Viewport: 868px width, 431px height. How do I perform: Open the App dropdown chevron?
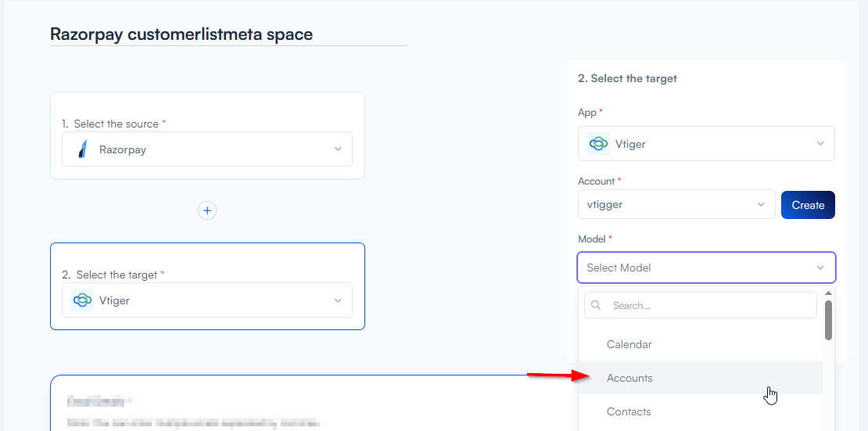click(820, 144)
